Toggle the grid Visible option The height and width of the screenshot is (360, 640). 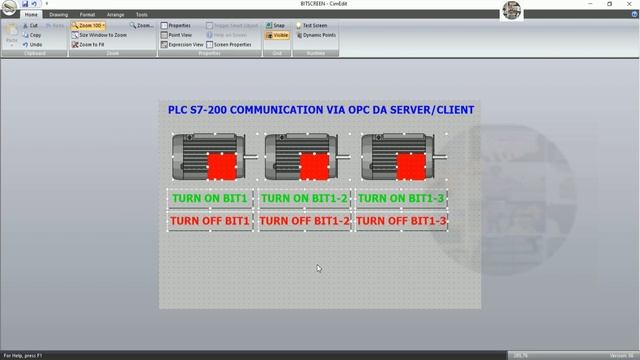(277, 35)
